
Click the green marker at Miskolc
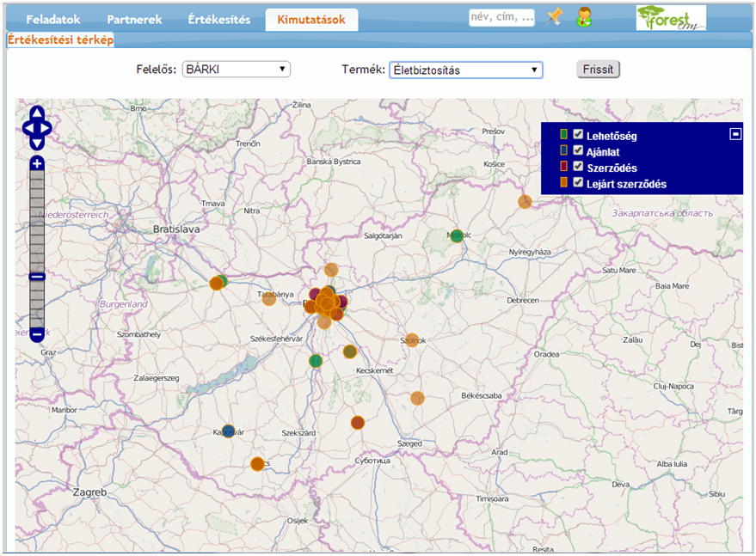(457, 235)
